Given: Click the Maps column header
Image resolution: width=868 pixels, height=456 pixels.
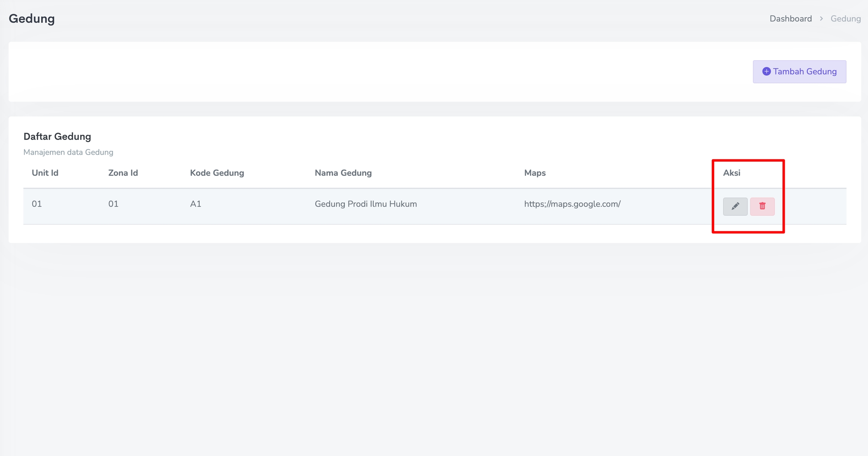Looking at the screenshot, I should click(x=535, y=173).
